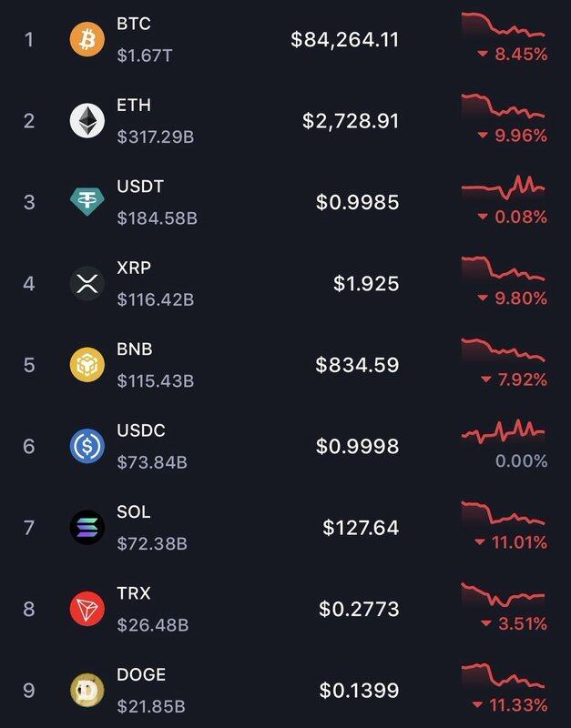Click the BNB market cap $115.43B
The height and width of the screenshot is (728, 571).
click(x=155, y=380)
